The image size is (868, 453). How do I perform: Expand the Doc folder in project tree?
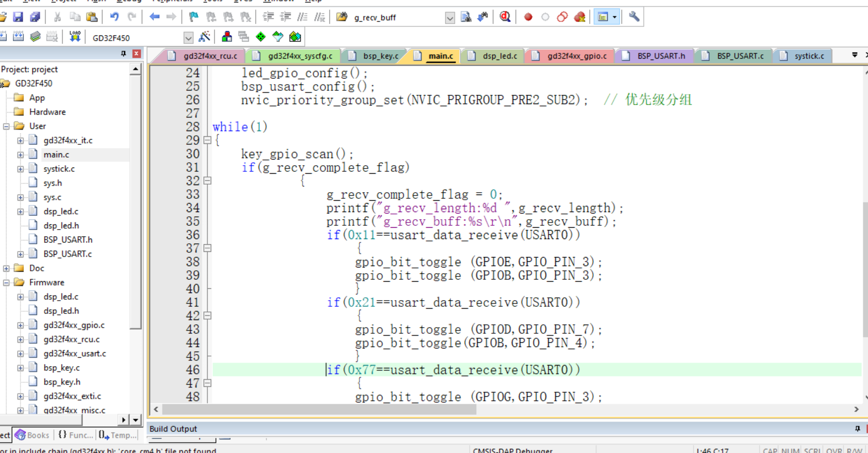6,268
